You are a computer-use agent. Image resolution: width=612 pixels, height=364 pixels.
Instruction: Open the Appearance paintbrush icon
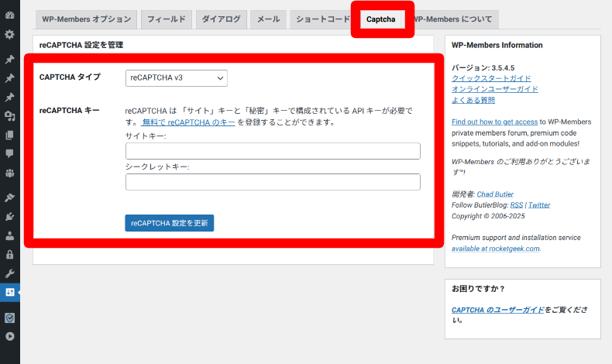(x=10, y=197)
